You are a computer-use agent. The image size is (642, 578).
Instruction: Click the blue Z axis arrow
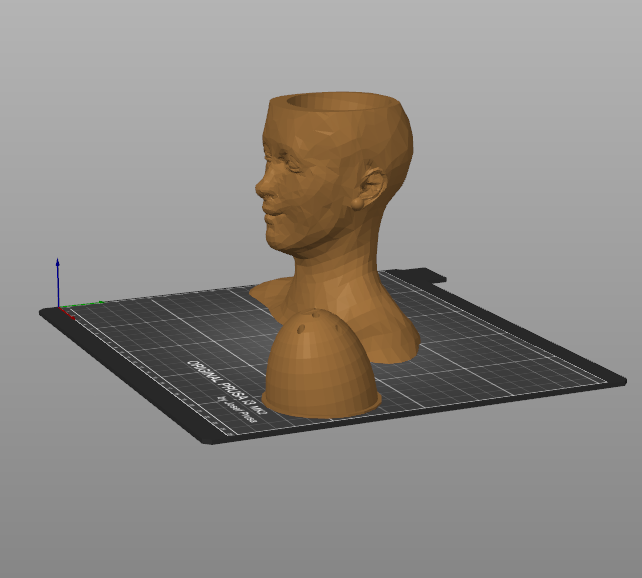[58, 282]
